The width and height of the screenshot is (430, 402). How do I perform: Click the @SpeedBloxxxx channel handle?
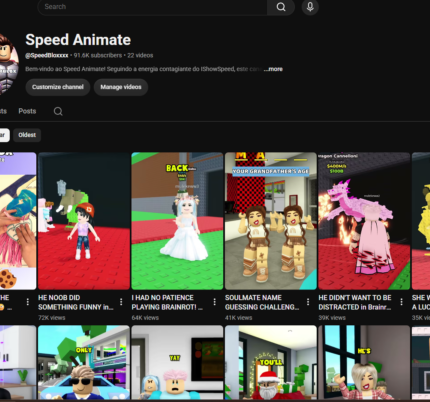click(x=47, y=55)
